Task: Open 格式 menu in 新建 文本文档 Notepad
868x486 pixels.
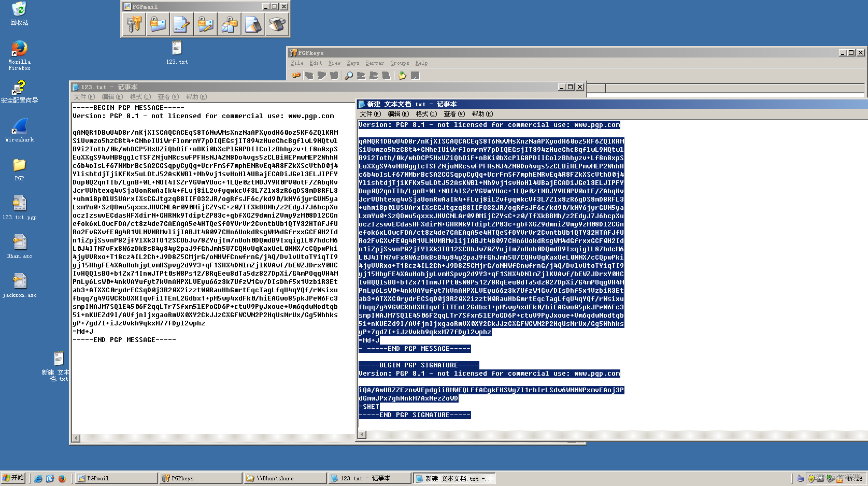Action: coord(426,114)
